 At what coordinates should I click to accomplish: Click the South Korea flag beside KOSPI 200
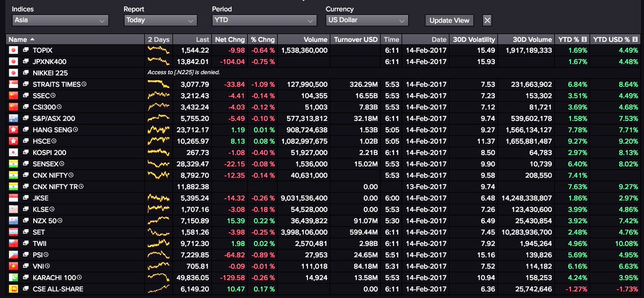click(x=14, y=152)
